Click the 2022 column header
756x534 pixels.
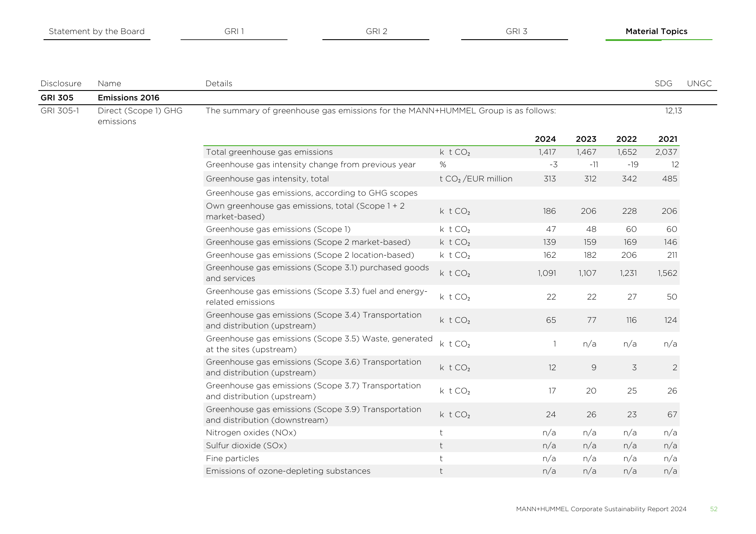tap(626, 139)
